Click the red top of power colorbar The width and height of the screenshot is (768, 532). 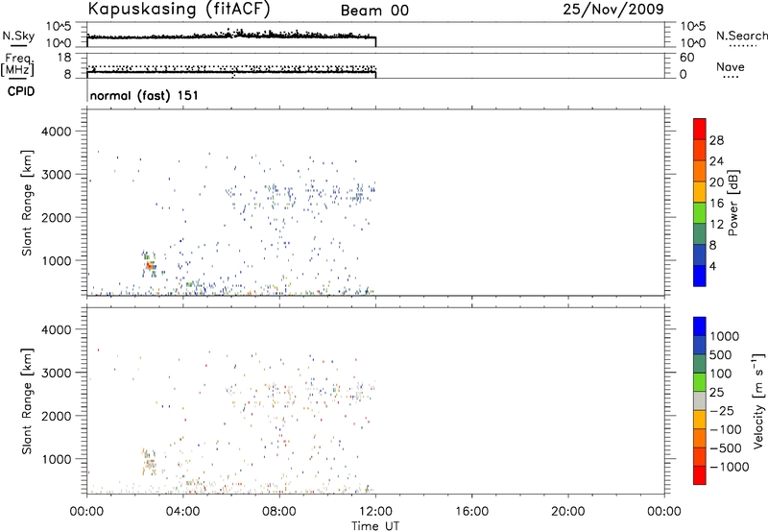tap(700, 129)
